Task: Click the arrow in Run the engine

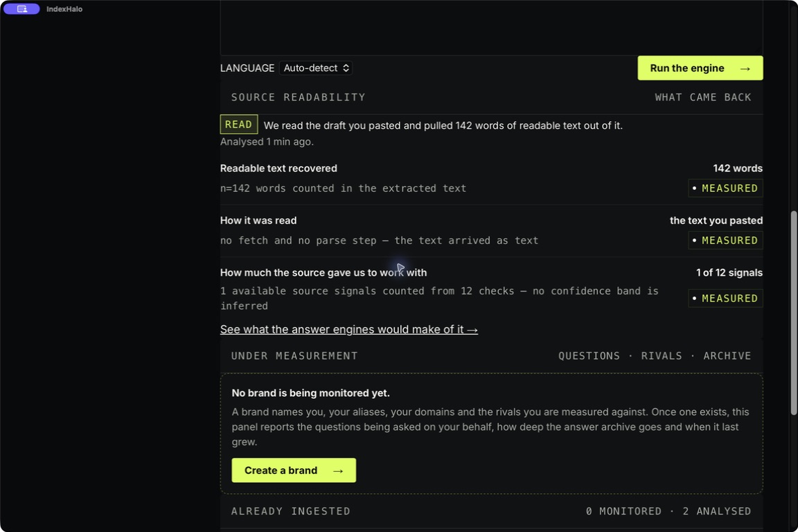Action: (745, 68)
